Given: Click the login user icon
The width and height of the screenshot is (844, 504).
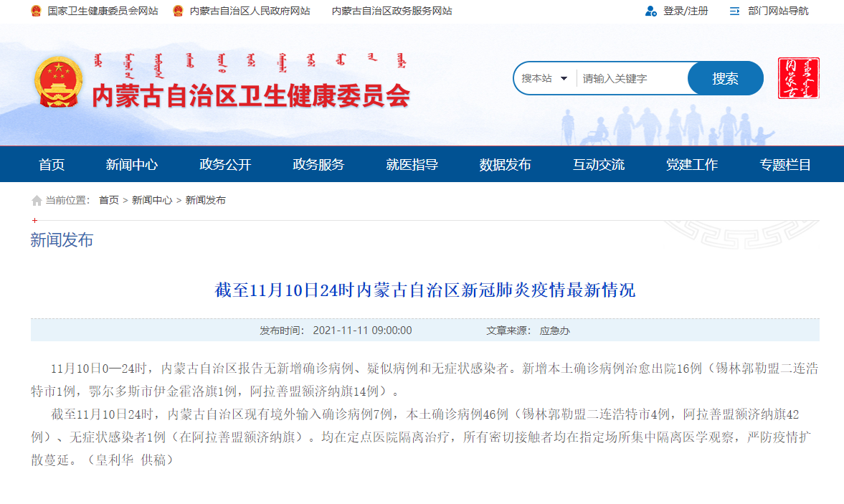Looking at the screenshot, I should click(650, 11).
